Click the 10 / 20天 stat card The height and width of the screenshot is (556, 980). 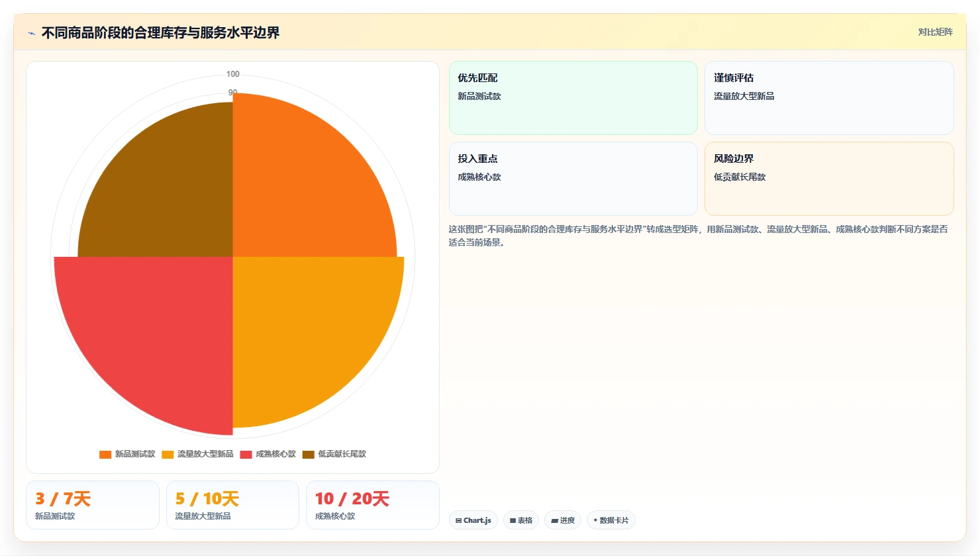(x=373, y=505)
